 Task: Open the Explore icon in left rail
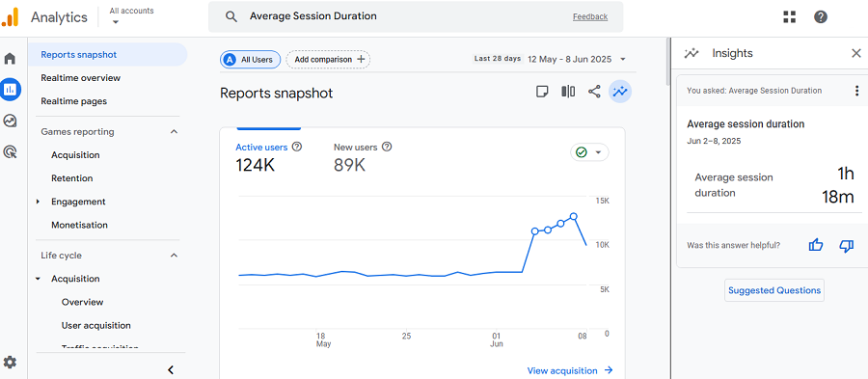pos(10,121)
